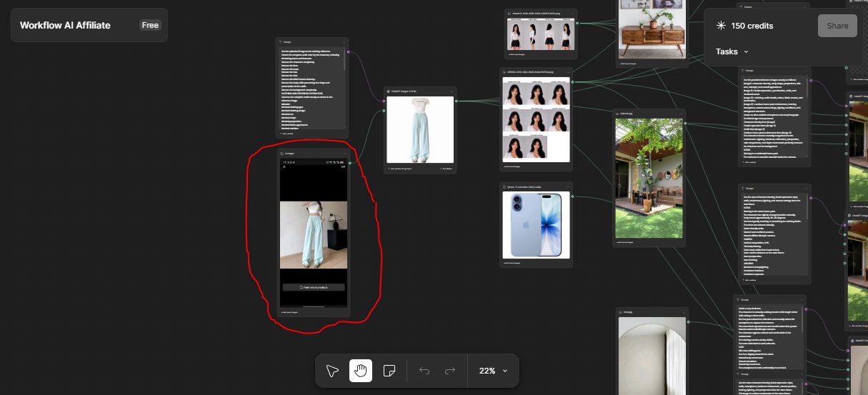Image resolution: width=868 pixels, height=395 pixels.
Task: Select the blue iPhone product image
Action: pos(537,224)
